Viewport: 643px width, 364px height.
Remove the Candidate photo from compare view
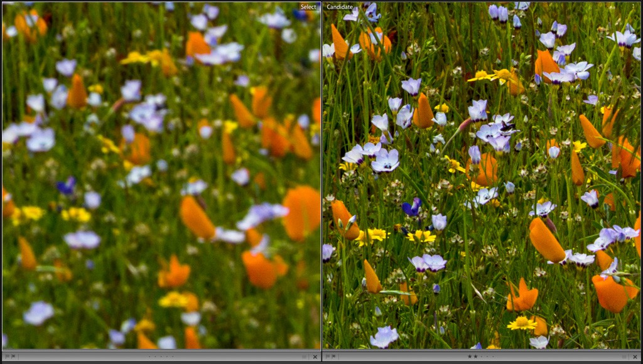(x=635, y=356)
